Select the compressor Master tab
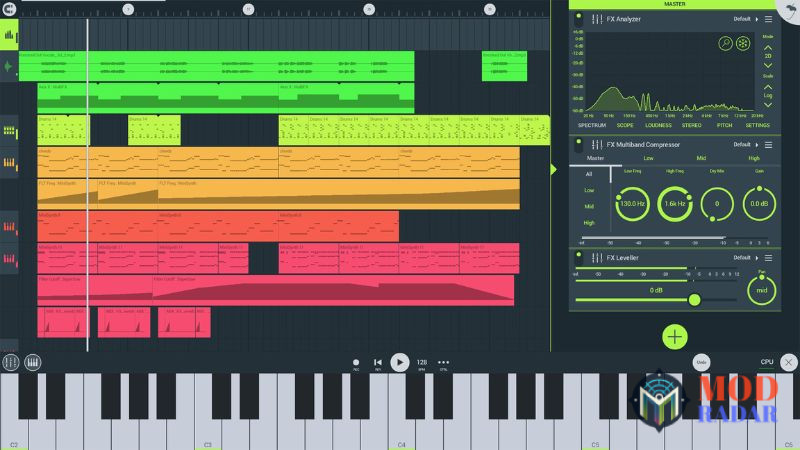The width and height of the screenshot is (800, 450). 595,159
